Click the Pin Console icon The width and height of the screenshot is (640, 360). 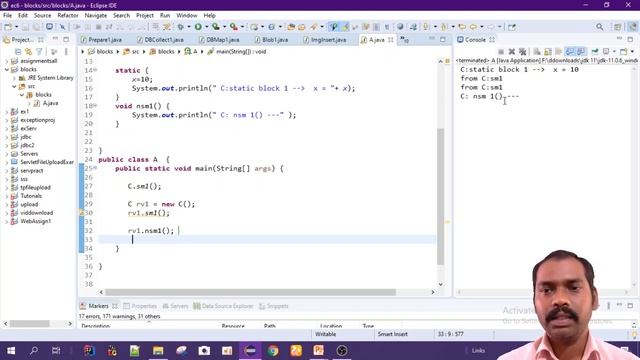(x=595, y=51)
